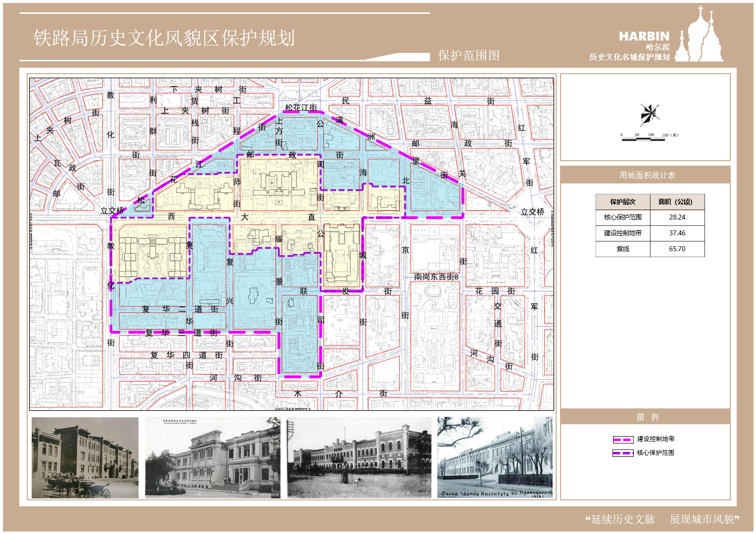
Task: Select the subtitle 保护范围图
Action: click(x=469, y=55)
